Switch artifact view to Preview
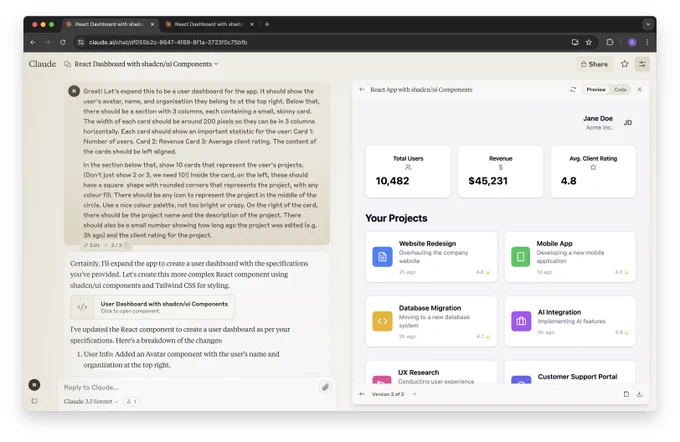Screen dimensions: 680x442 [x=596, y=89]
